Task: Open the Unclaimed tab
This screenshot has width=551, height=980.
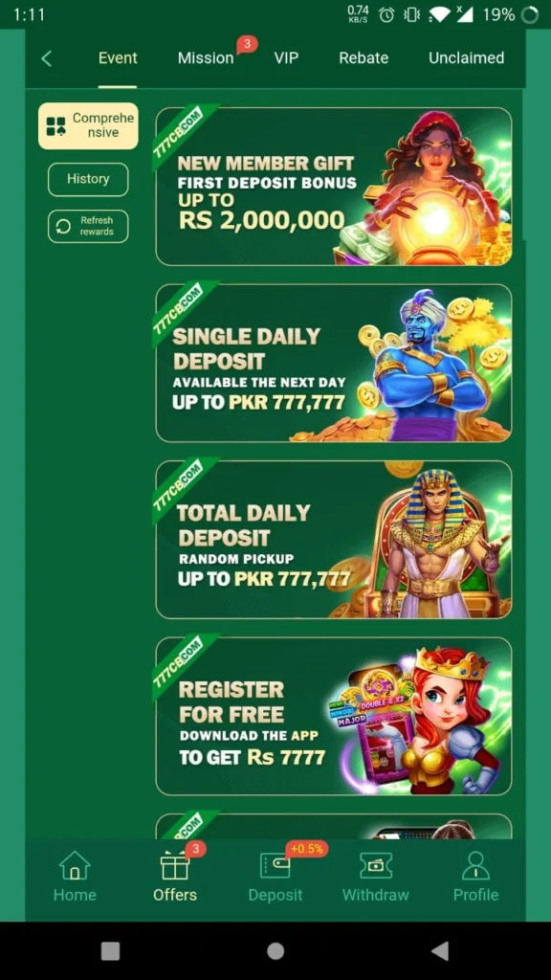Action: 466,58
